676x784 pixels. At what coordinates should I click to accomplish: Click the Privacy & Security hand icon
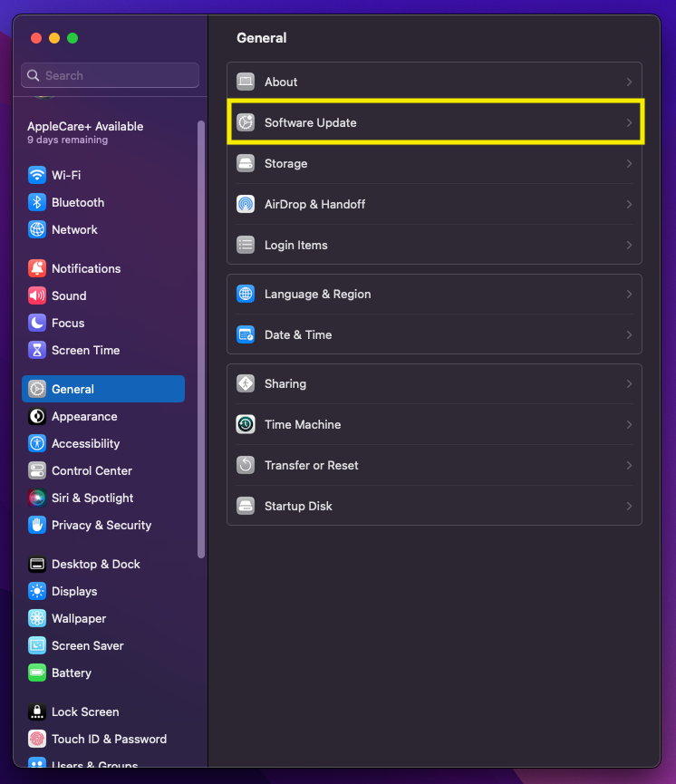coord(37,525)
